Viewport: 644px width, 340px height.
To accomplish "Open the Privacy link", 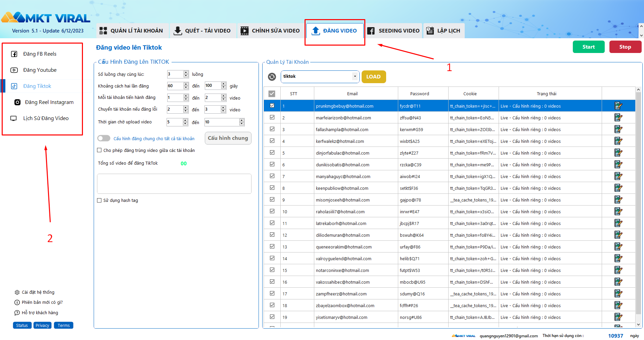I will [42, 325].
